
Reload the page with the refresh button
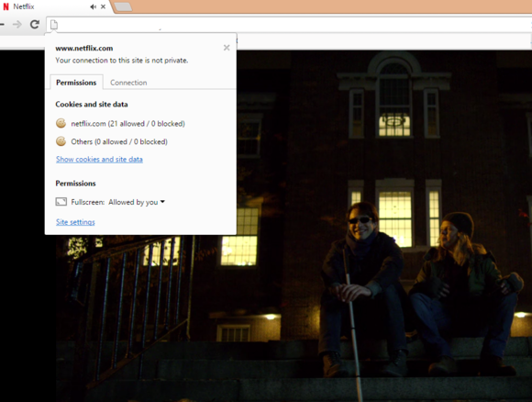coord(35,25)
